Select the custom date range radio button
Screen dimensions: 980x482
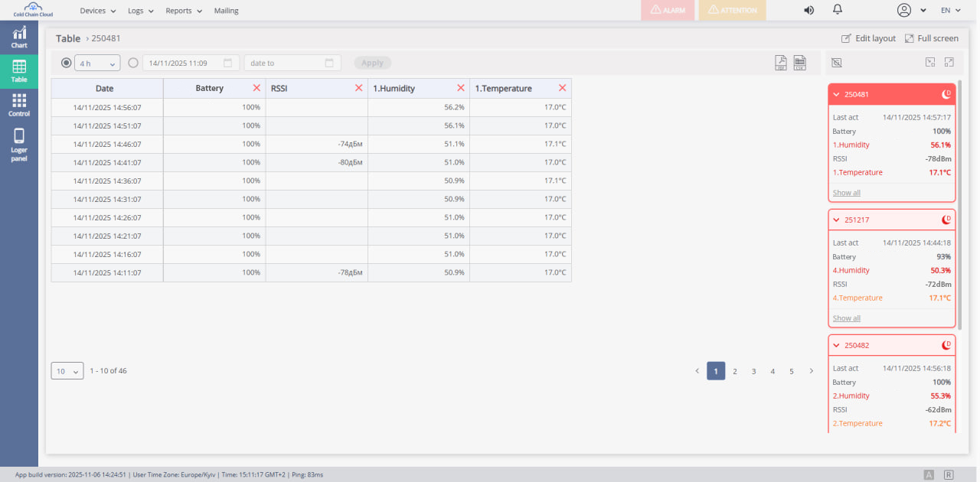pyautogui.click(x=133, y=63)
